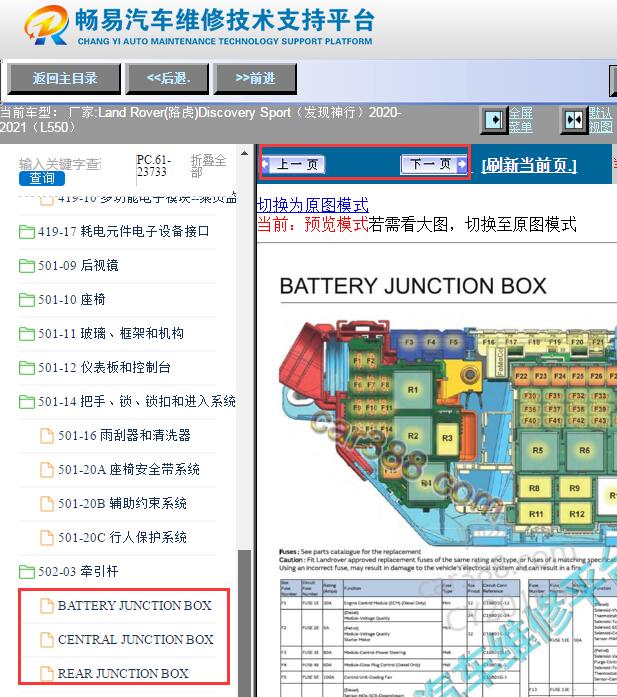Image resolution: width=617 pixels, height=697 pixels.
Task: Open document 501-20A 座椅安全带系统
Action: [x=128, y=469]
